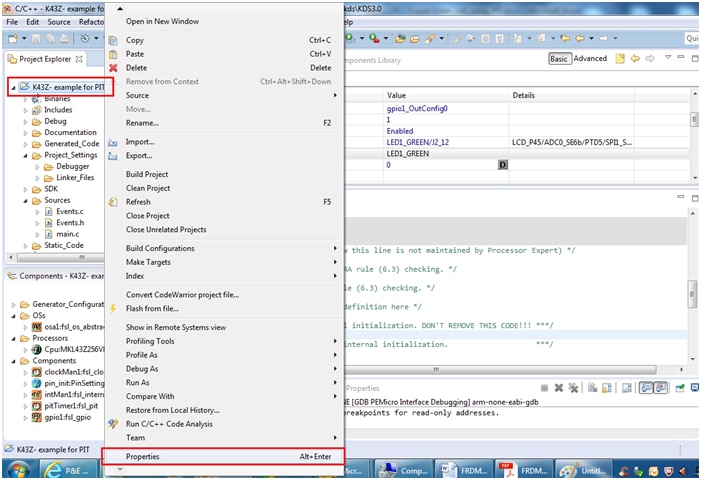Select Properties from the context menu
The width and height of the screenshot is (701, 480).
142,456
